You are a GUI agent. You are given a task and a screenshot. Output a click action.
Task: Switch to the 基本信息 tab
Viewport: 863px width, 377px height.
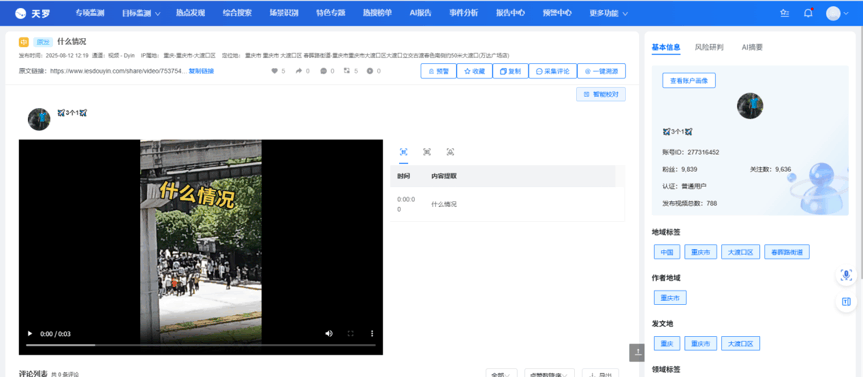pos(666,47)
